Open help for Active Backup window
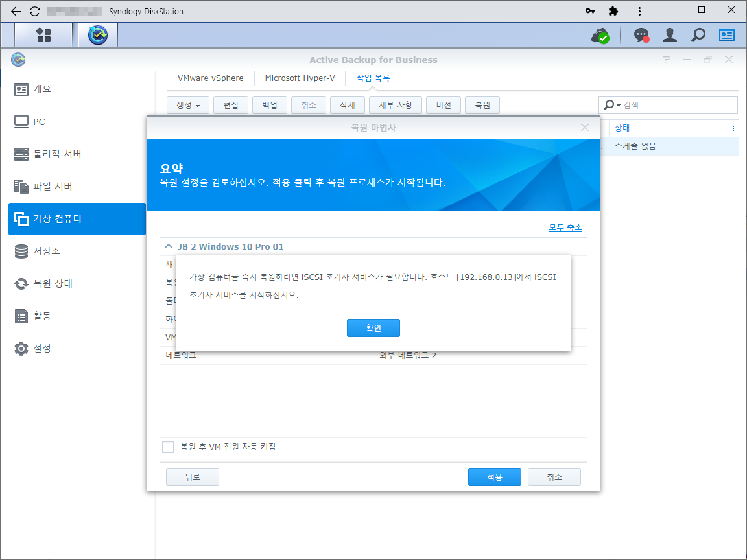 [667, 60]
